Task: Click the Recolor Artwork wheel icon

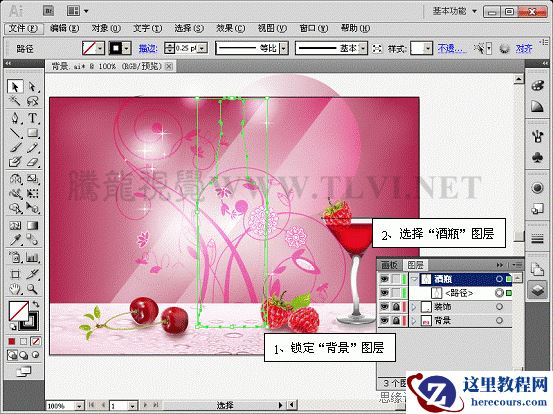Action: (x=504, y=48)
